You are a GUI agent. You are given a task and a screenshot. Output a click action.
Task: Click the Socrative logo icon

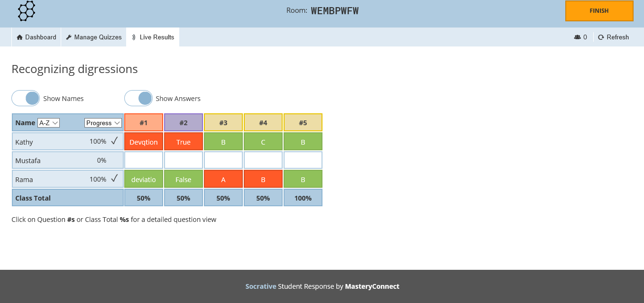[x=26, y=10]
